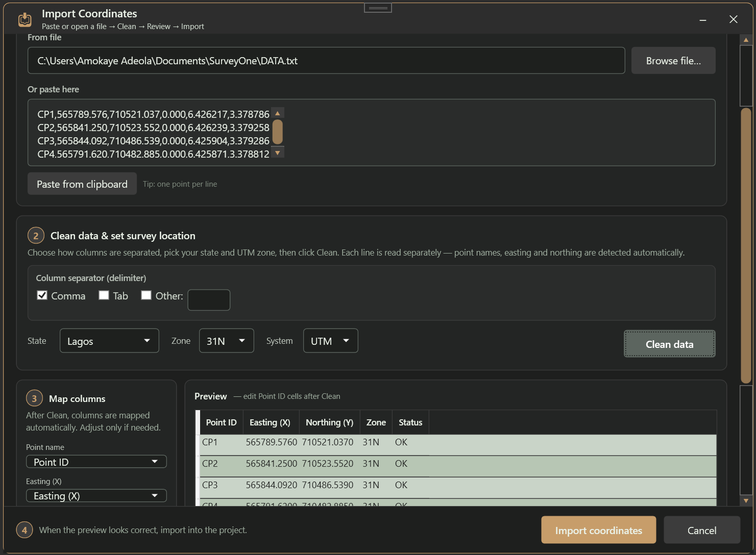Screen dimensions: 756x555
Task: Click Paste from clipboard button
Action: tap(82, 184)
